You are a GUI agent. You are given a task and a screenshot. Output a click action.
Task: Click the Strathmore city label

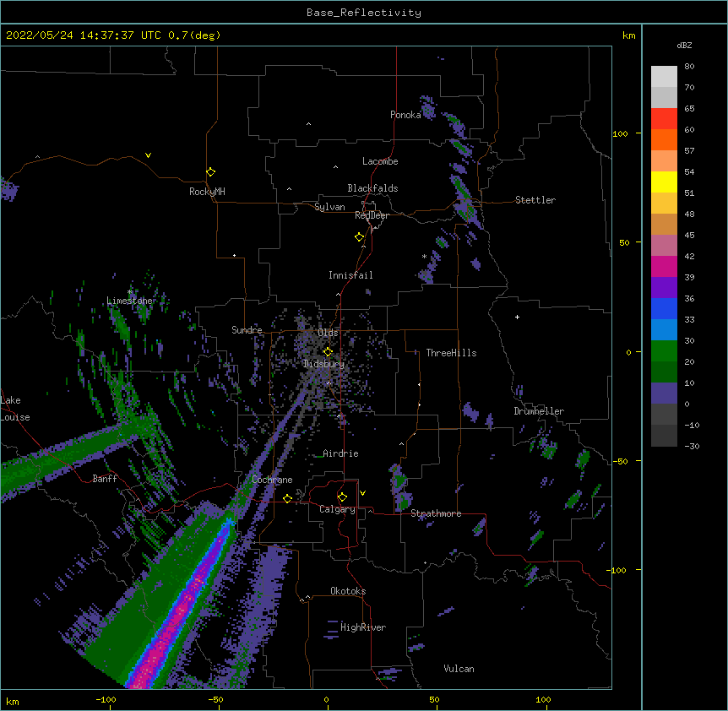(x=436, y=513)
